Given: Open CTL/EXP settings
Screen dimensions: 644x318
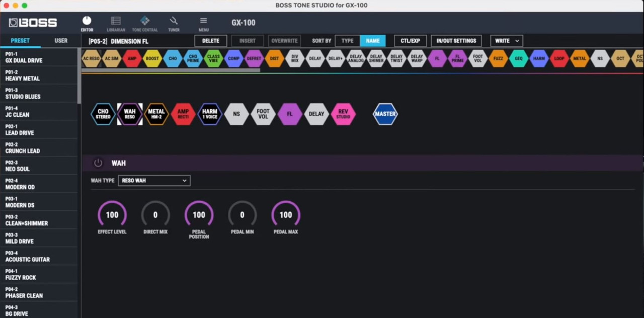Looking at the screenshot, I should pos(411,41).
